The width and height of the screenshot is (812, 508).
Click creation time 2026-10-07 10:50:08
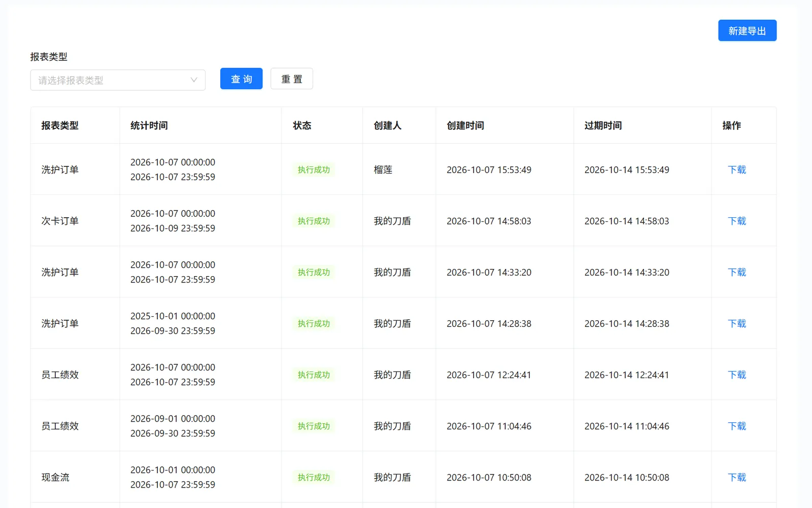[489, 477]
